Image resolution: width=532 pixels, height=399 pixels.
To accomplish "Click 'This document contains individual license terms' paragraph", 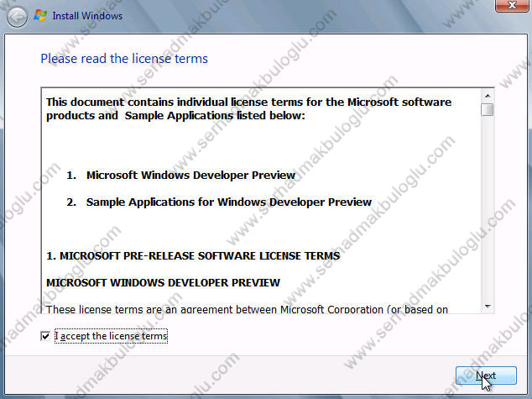I will tap(248, 108).
